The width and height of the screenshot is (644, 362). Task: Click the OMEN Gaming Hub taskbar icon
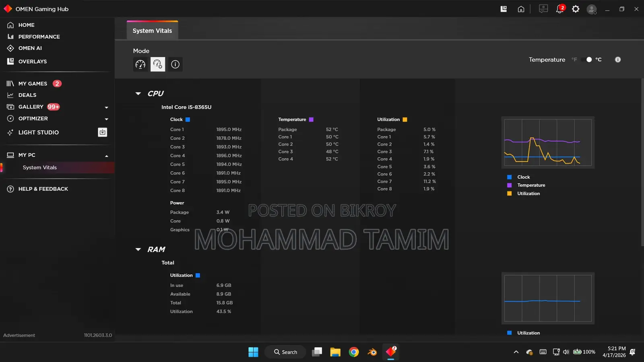[391, 352]
